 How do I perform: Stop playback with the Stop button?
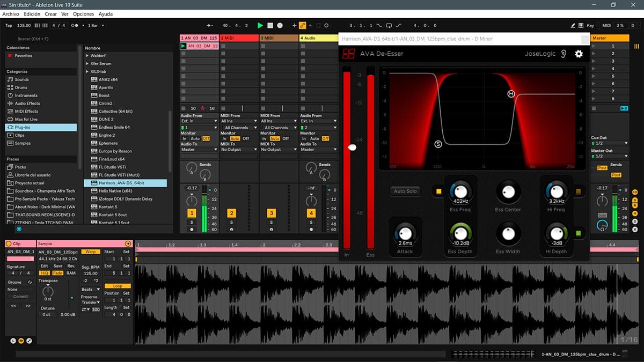[270, 25]
